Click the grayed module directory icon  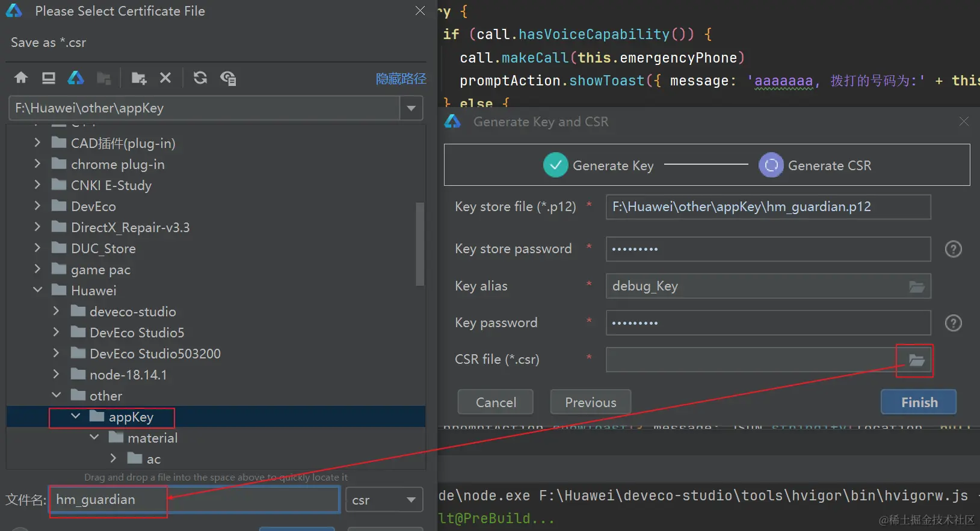coord(104,78)
